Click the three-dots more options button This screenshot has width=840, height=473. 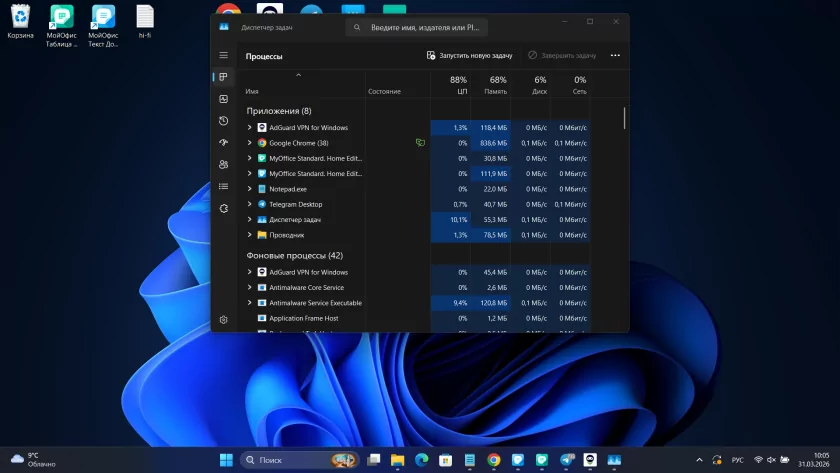pyautogui.click(x=615, y=56)
